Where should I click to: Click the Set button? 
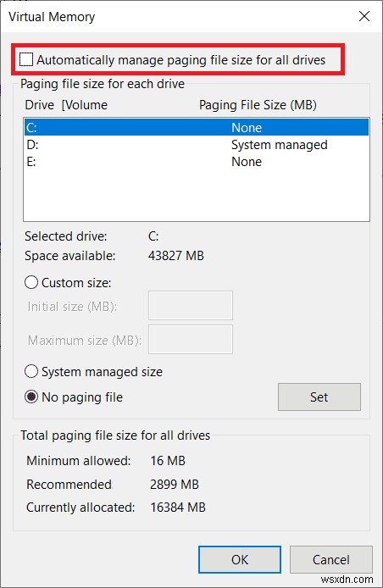(x=319, y=397)
